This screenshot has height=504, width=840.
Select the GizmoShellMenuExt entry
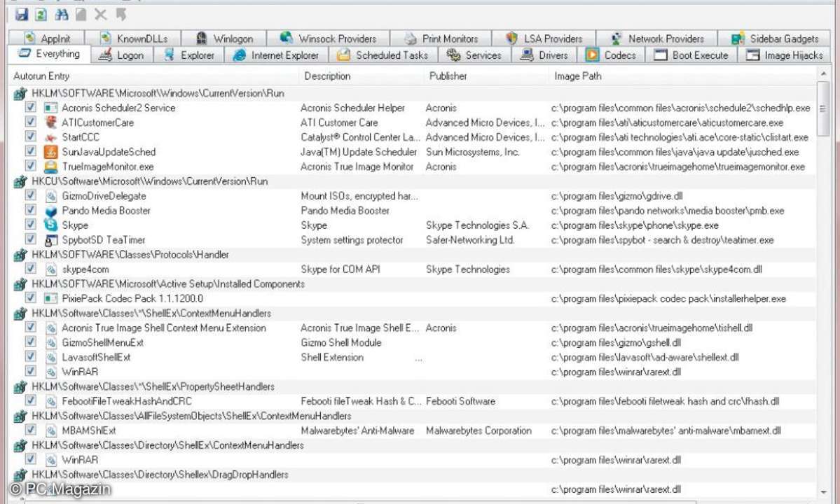point(103,343)
